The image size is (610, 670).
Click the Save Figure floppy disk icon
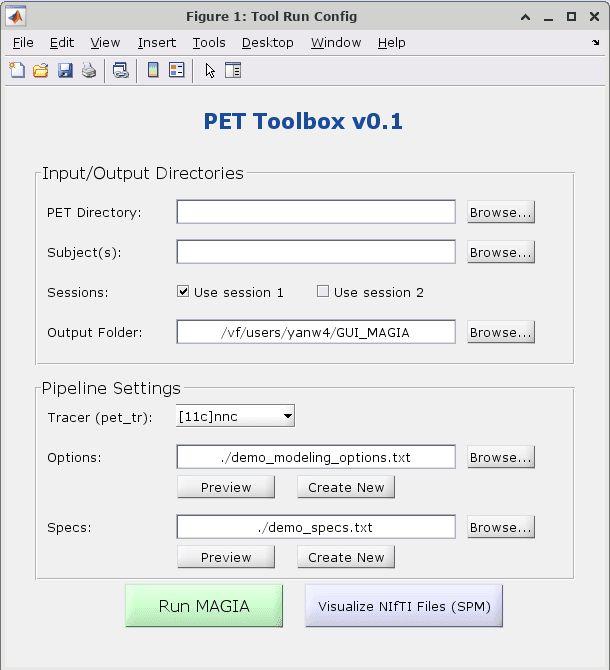coord(65,70)
